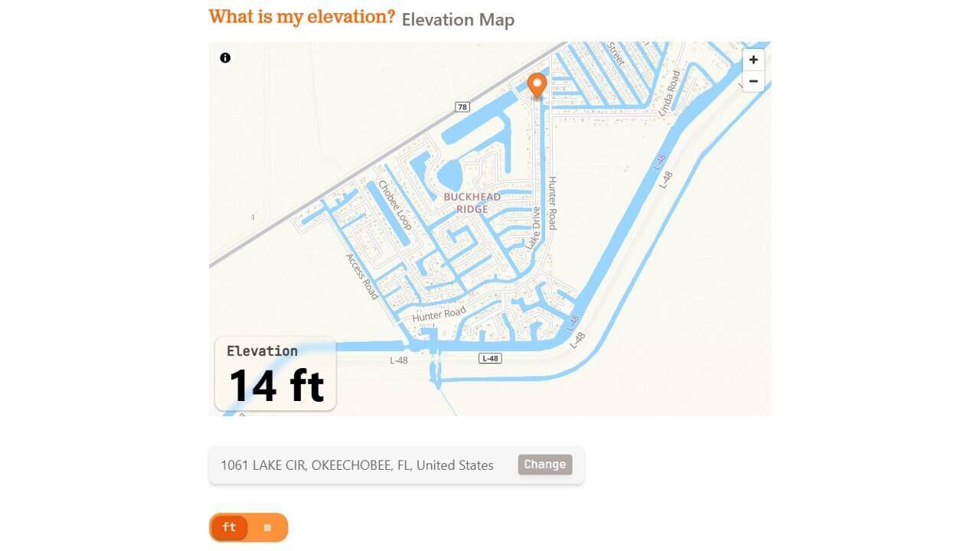Click the map zoom in plus button
Screen dimensions: 980x551
(753, 60)
